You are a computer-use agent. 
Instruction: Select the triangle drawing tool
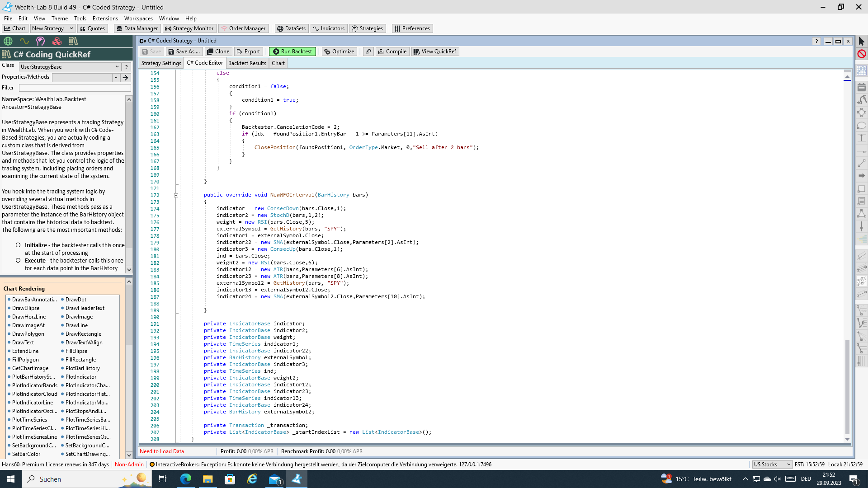tap(861, 214)
